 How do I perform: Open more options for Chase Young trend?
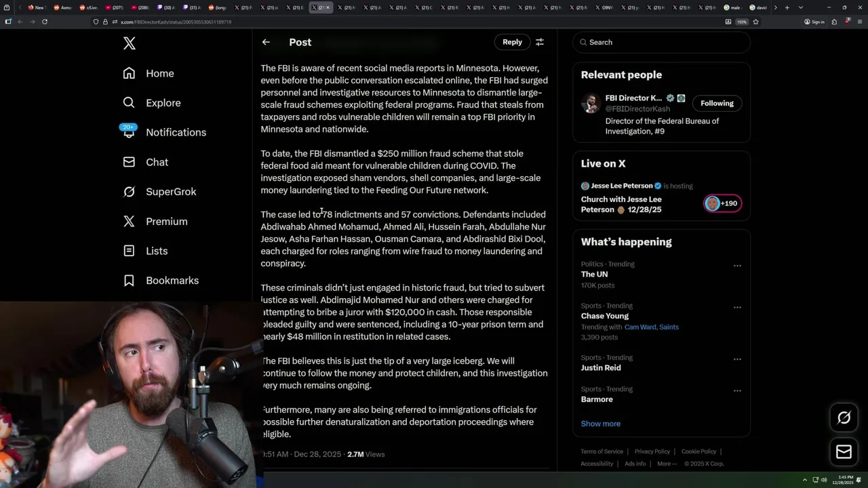click(x=737, y=307)
